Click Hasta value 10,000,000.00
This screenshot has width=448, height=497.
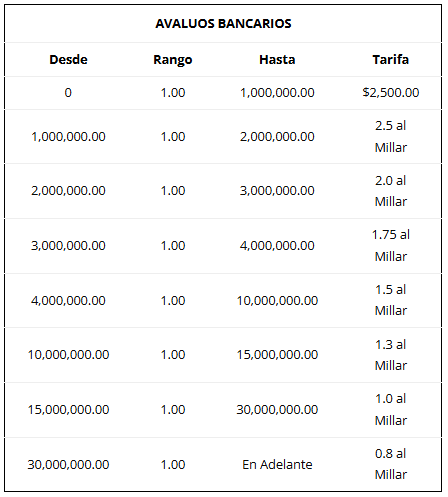tap(277, 301)
